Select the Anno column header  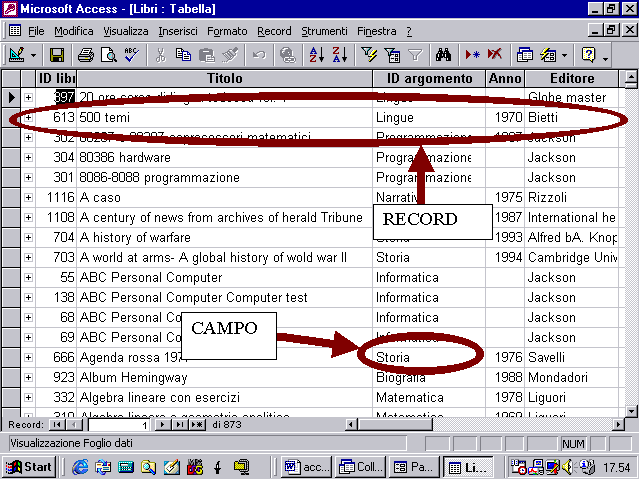505,78
